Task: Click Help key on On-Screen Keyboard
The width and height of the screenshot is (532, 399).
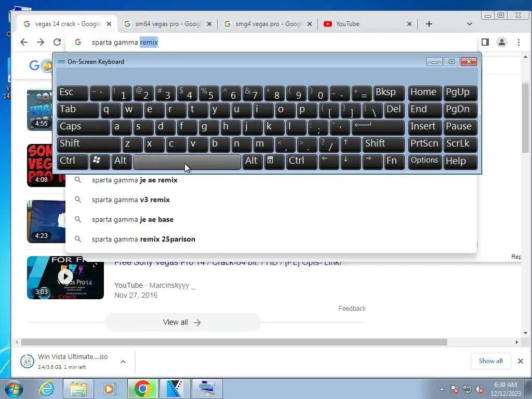Action: pyautogui.click(x=460, y=162)
